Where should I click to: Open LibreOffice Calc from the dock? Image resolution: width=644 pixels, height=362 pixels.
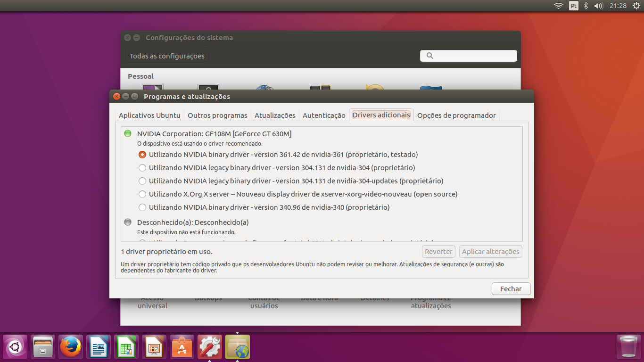[x=126, y=347]
